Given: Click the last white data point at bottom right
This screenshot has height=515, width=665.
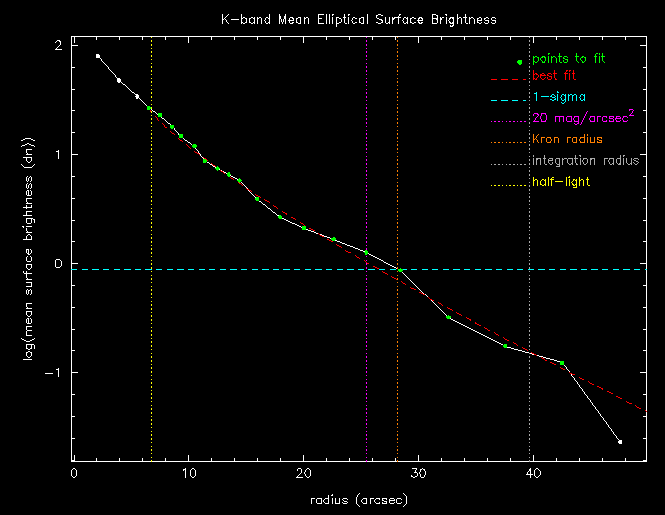Looking at the screenshot, I should pos(620,441).
